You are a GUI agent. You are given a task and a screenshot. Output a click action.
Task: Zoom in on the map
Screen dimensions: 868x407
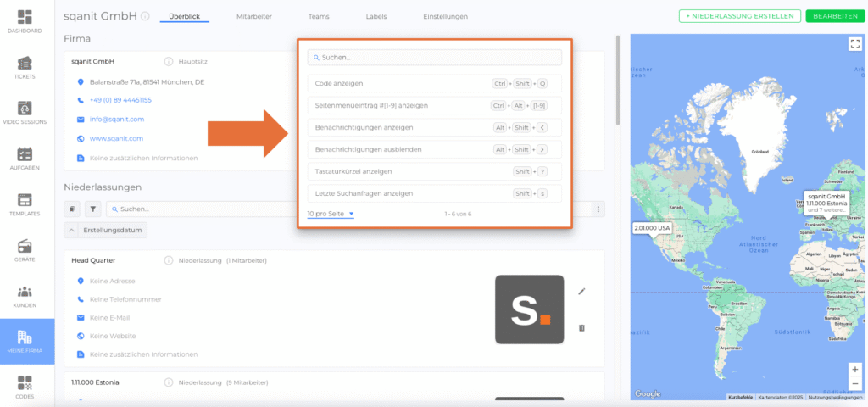click(x=854, y=370)
